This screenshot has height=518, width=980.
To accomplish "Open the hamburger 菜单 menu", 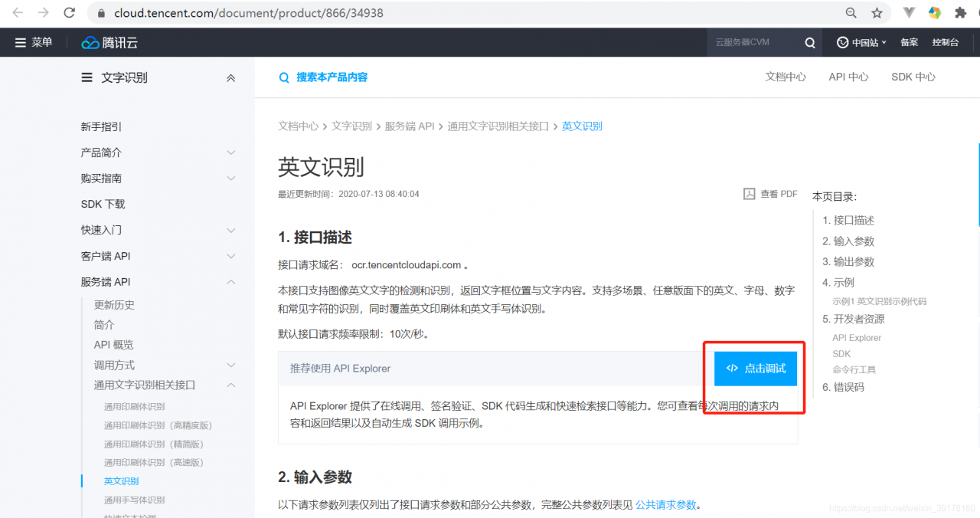I will [34, 42].
